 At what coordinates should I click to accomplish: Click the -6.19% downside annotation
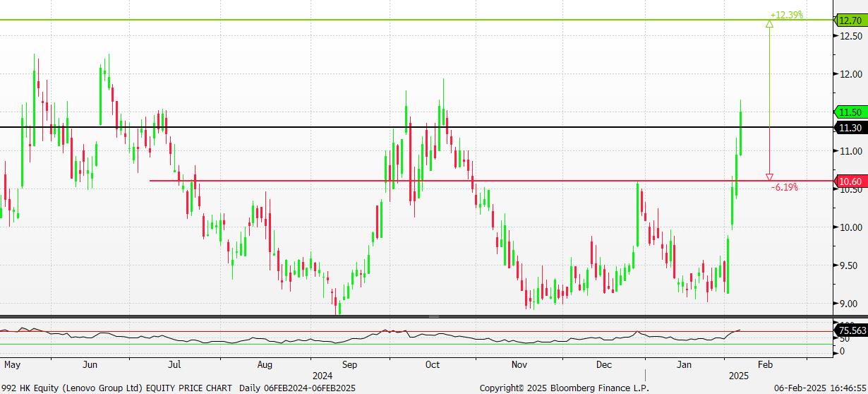pyautogui.click(x=784, y=187)
